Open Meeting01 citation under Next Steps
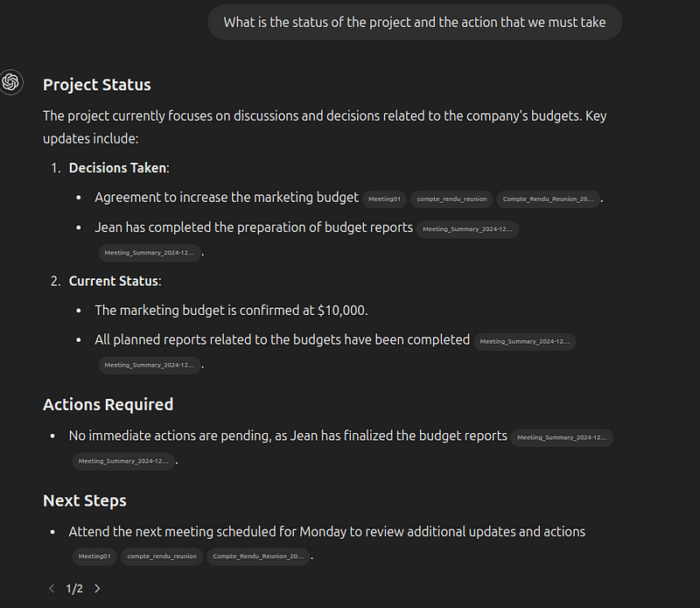This screenshot has height=608, width=700. [94, 556]
